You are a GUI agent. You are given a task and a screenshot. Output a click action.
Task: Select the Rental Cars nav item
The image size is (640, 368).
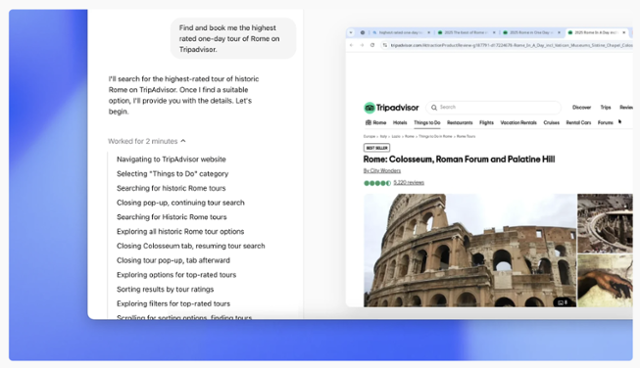click(578, 122)
